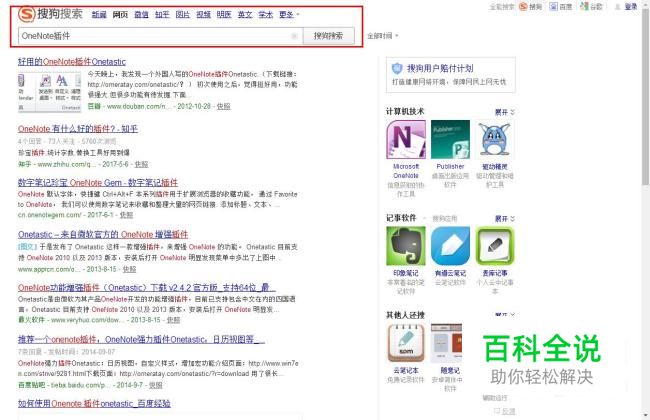Open 快照 for the veryhuo.com result
Viewport: 650px width, 420px height.
tap(173, 320)
